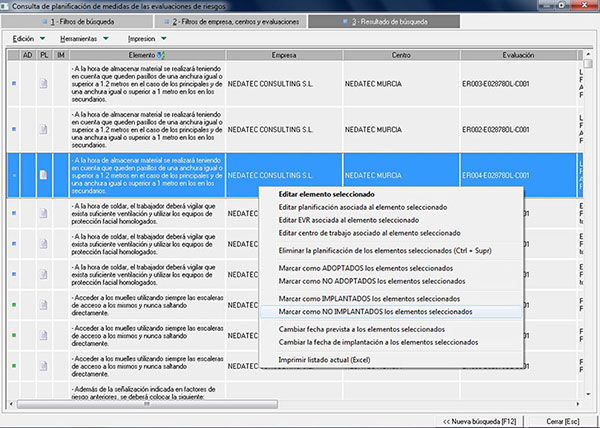Choose Editar elemento seleccionado from context menu

click(x=326, y=194)
